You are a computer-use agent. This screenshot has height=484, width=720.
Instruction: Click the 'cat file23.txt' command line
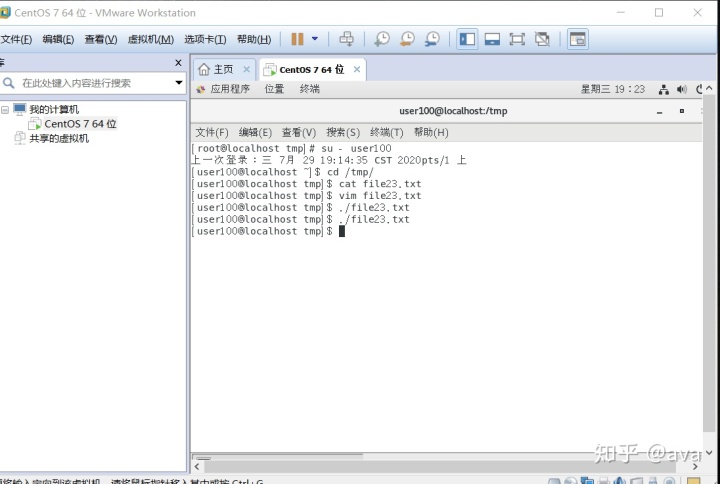click(380, 184)
